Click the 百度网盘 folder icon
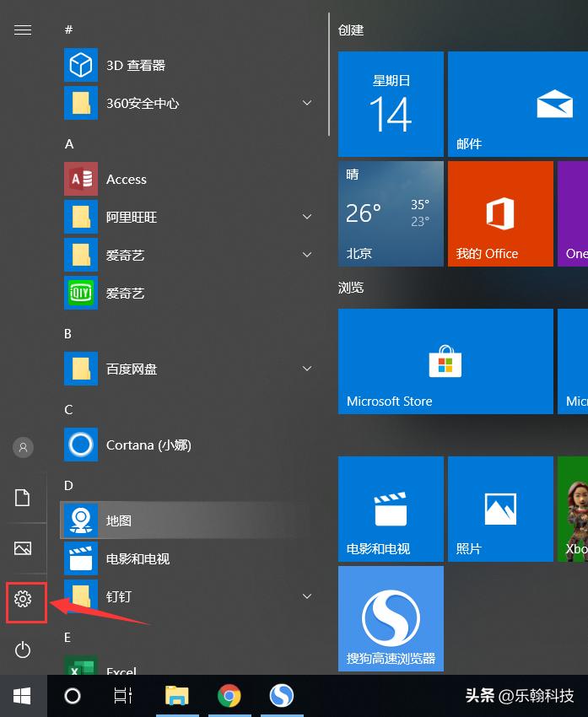The width and height of the screenshot is (588, 717). coord(81,369)
